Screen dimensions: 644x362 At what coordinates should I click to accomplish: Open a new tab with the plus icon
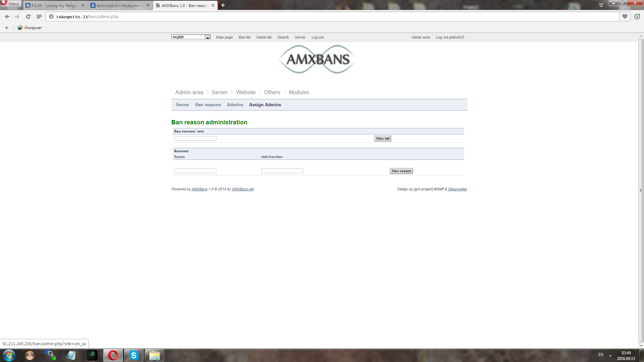click(x=223, y=5)
